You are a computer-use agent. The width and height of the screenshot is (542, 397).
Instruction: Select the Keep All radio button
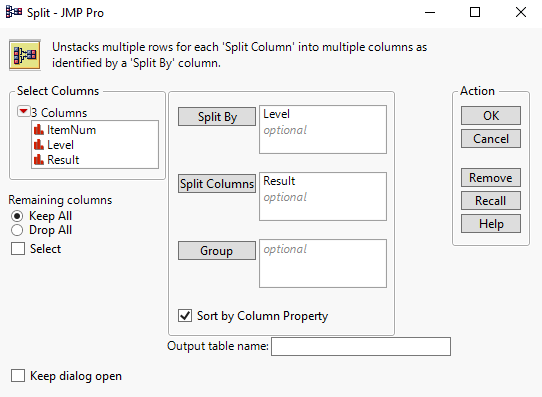pos(17,216)
